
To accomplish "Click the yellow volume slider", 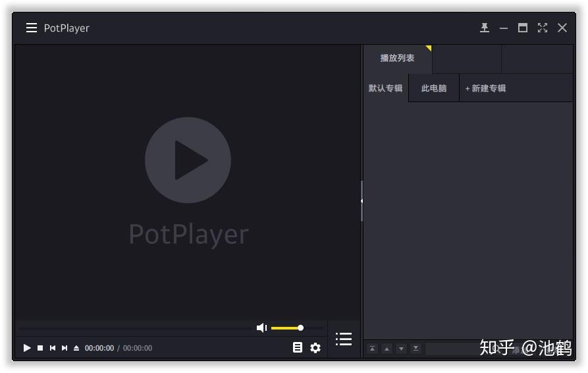I will pos(287,328).
